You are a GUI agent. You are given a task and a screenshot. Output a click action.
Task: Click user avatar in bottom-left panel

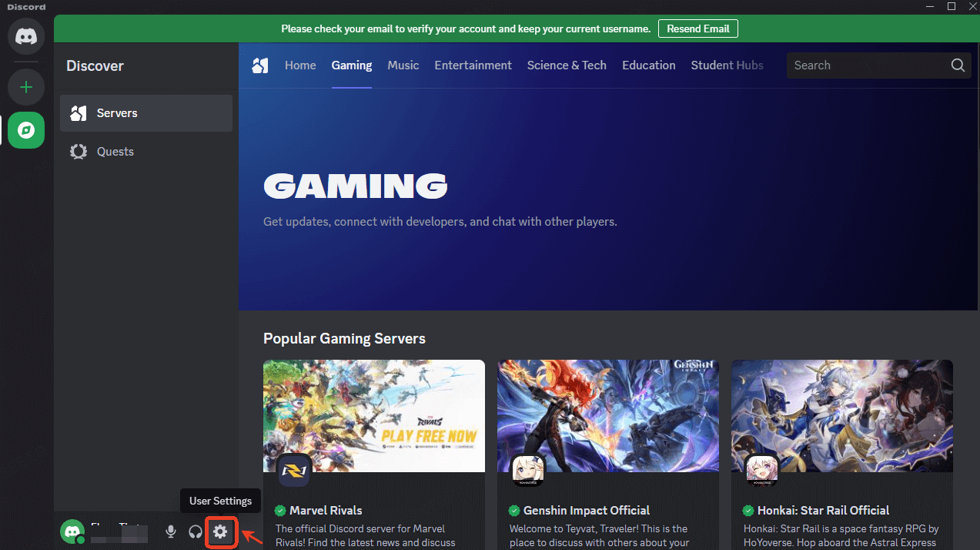[x=72, y=531]
